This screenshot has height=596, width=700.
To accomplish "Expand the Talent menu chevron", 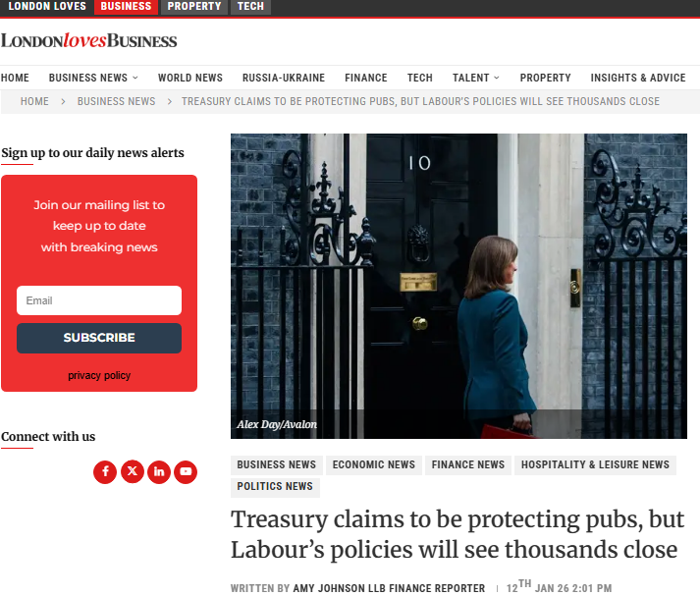I will coord(497,78).
